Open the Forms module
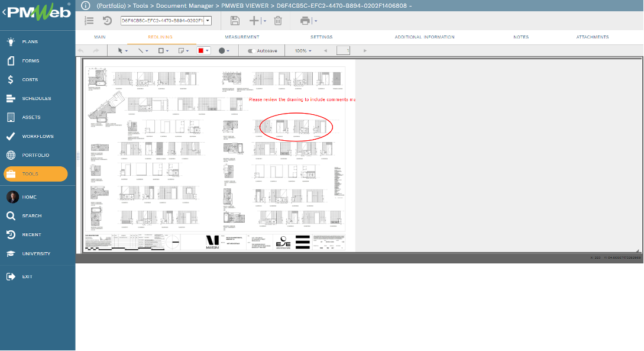644x351 pixels. [x=30, y=60]
